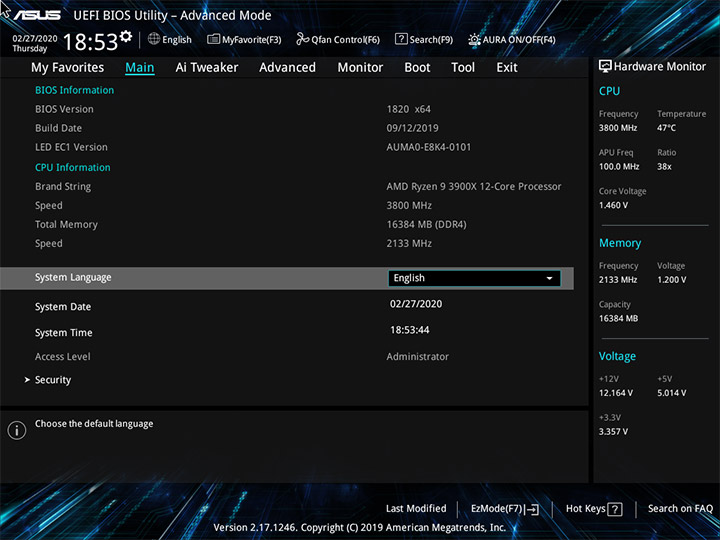720x540 pixels.
Task: Click the BIOS Version value 1820 x64
Action: pyautogui.click(x=409, y=109)
